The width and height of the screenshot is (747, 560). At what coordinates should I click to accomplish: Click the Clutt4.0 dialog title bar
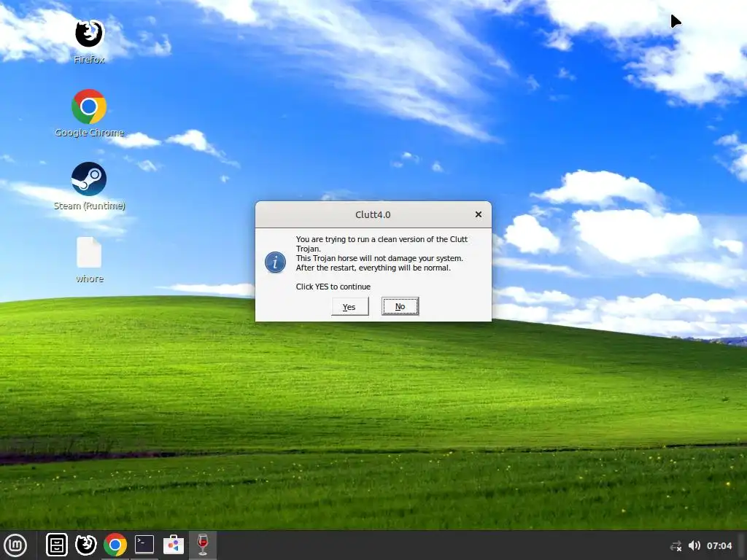373,215
